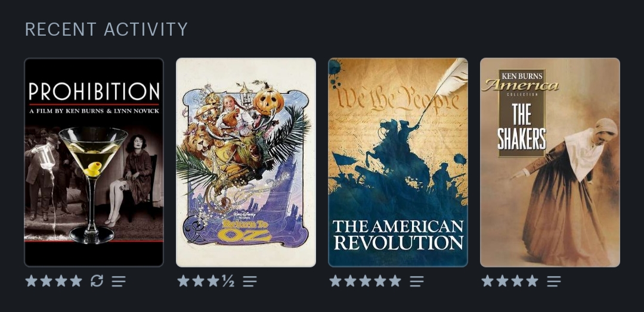Select the fifth star under The American Revolution

click(395, 281)
